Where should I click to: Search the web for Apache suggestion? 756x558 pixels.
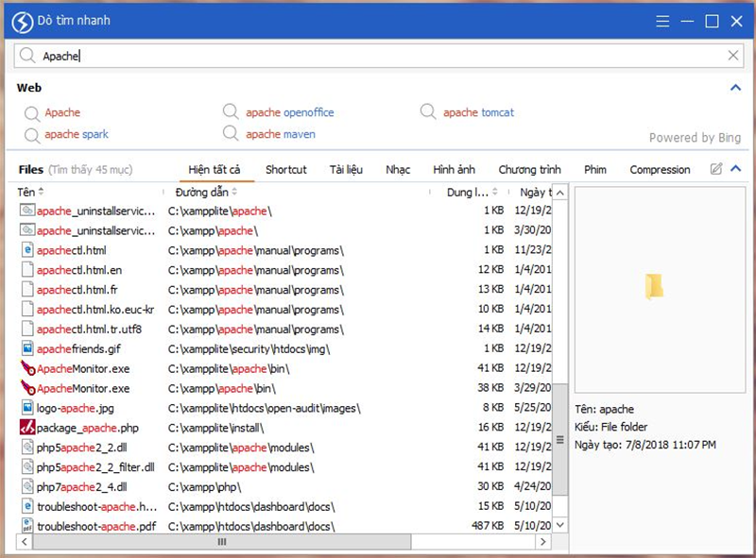tap(62, 112)
